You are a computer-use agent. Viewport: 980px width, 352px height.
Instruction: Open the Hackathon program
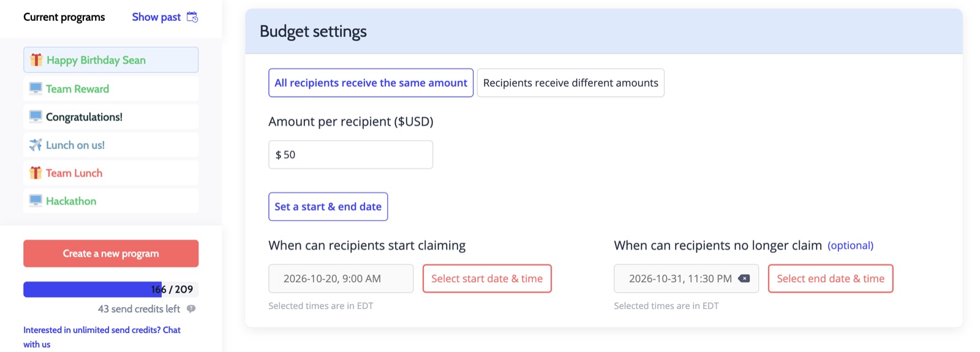[111, 201]
